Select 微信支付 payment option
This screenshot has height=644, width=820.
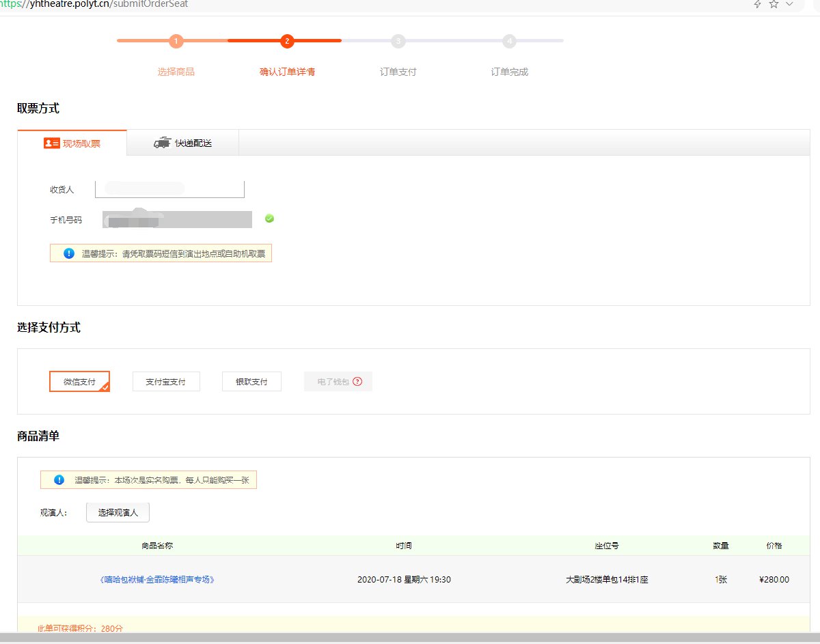click(x=79, y=382)
